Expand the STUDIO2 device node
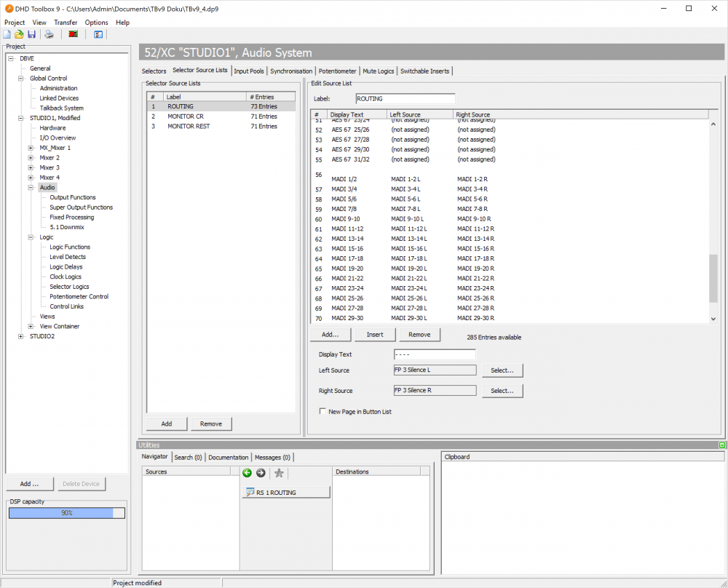 pos(21,335)
